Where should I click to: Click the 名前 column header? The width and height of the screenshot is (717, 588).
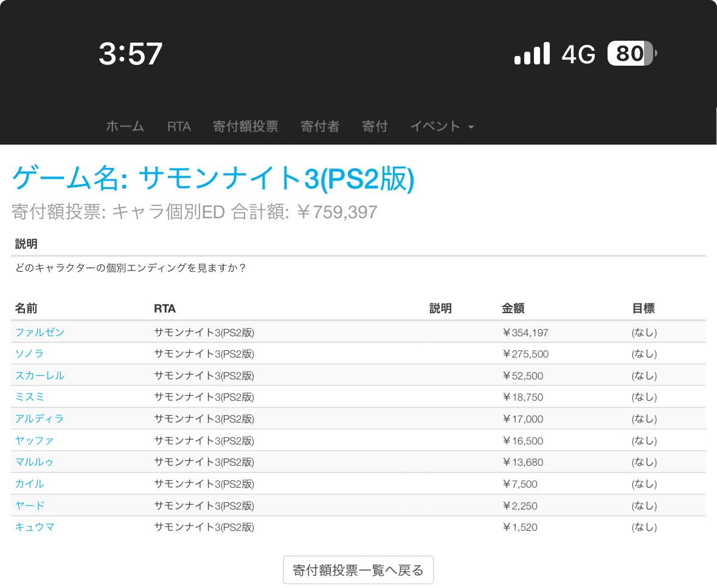(x=26, y=309)
